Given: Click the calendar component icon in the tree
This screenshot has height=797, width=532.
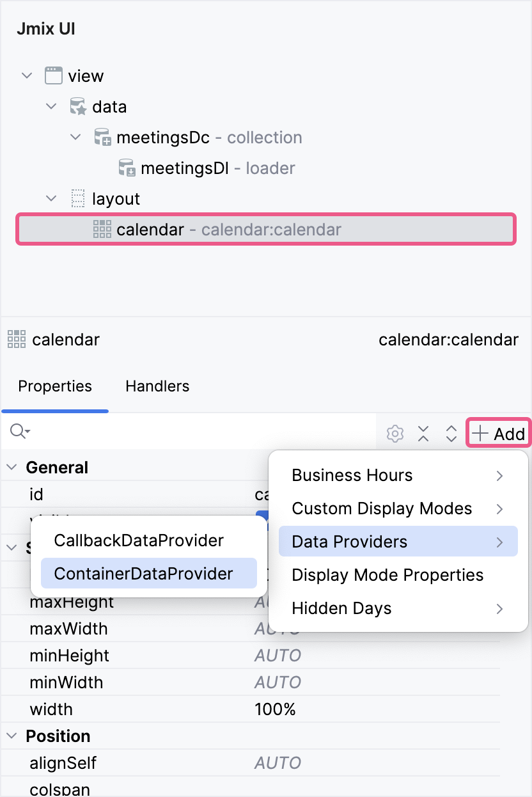Looking at the screenshot, I should (102, 229).
